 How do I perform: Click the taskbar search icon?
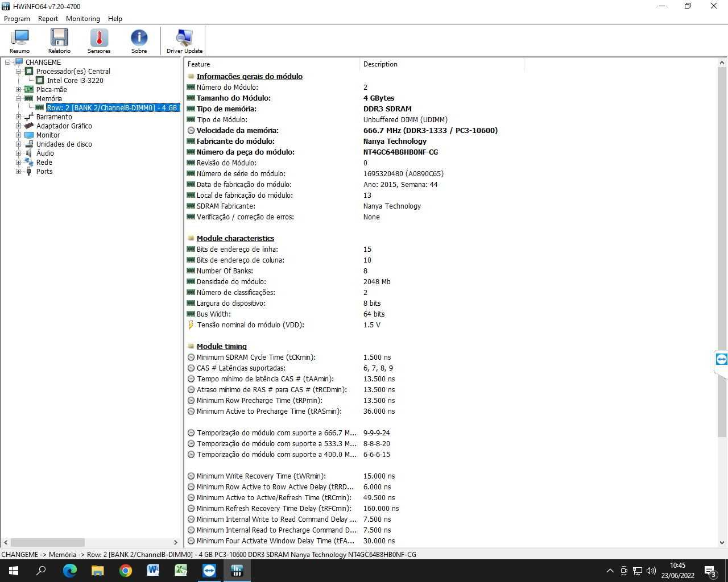coord(41,571)
